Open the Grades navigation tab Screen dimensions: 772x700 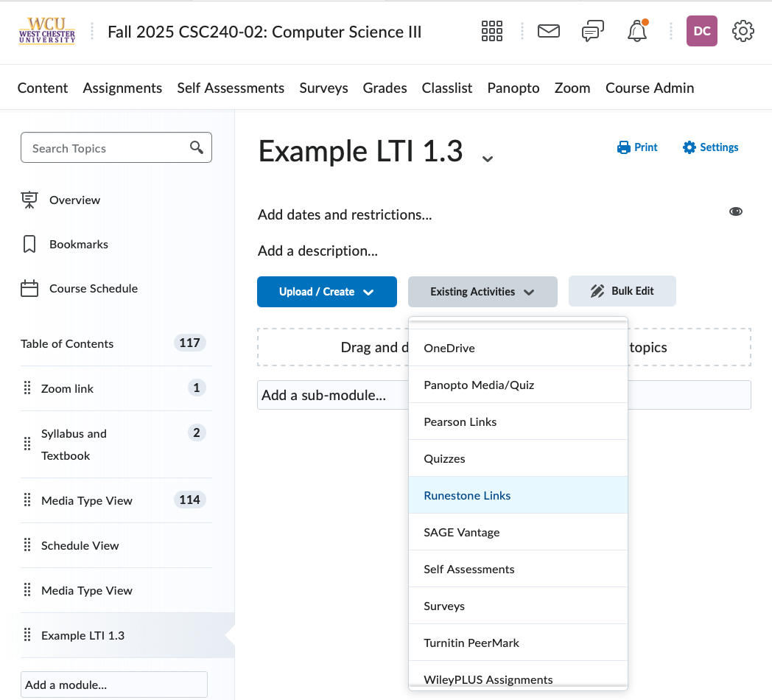coord(385,88)
